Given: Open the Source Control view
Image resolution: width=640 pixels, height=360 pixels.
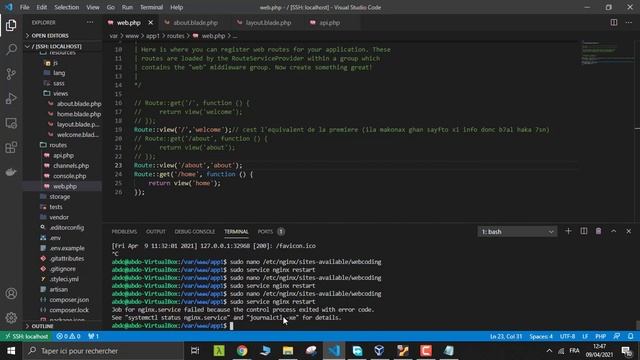Looking at the screenshot, I should [x=11, y=74].
